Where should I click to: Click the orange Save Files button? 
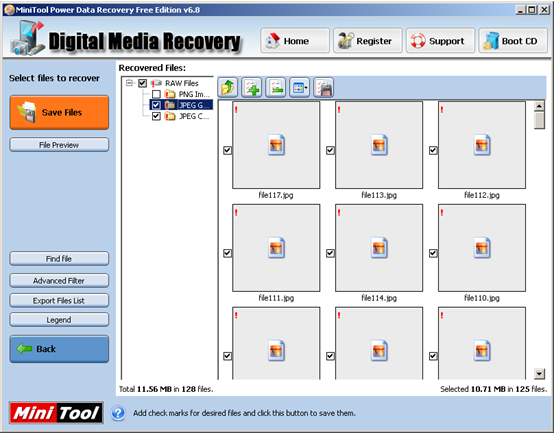[59, 112]
